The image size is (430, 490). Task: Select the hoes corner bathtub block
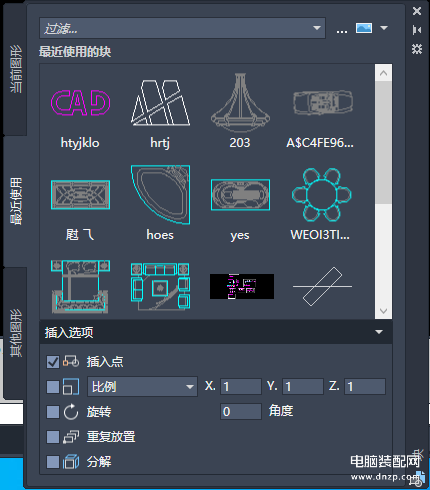click(x=160, y=195)
